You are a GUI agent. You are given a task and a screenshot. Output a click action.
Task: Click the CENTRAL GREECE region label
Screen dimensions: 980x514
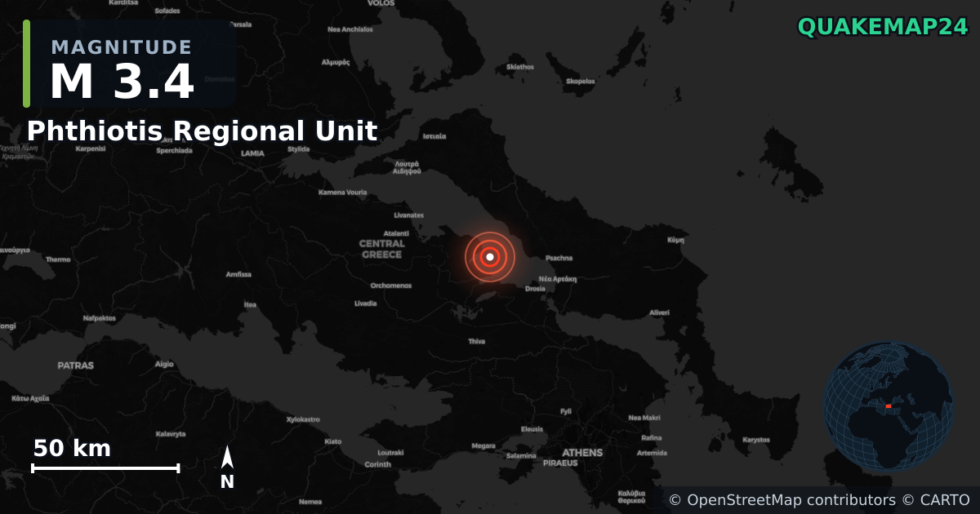pos(382,249)
